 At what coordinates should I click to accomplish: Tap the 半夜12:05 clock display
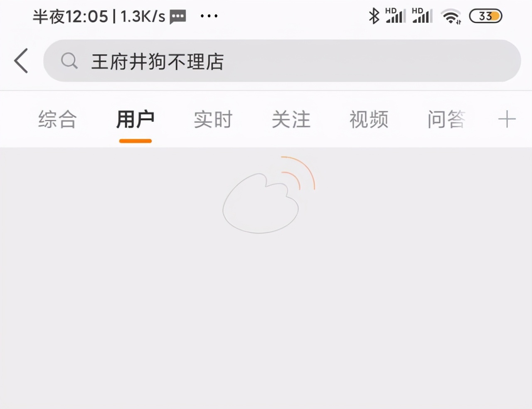pyautogui.click(x=70, y=17)
